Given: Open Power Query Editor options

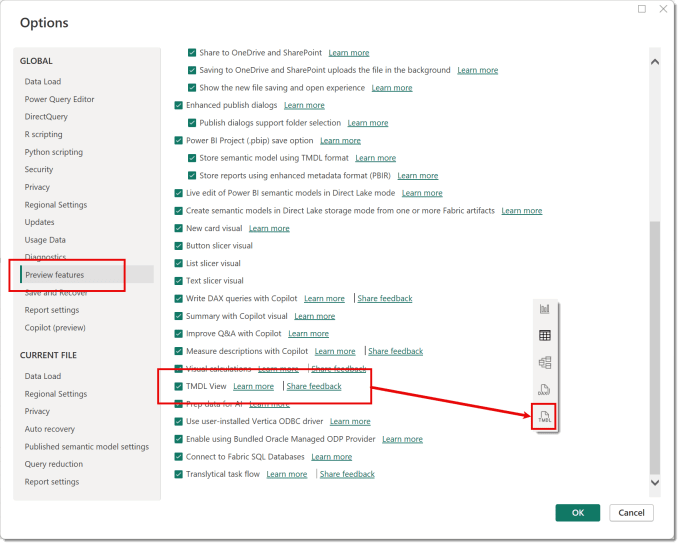Looking at the screenshot, I should pyautogui.click(x=59, y=100).
